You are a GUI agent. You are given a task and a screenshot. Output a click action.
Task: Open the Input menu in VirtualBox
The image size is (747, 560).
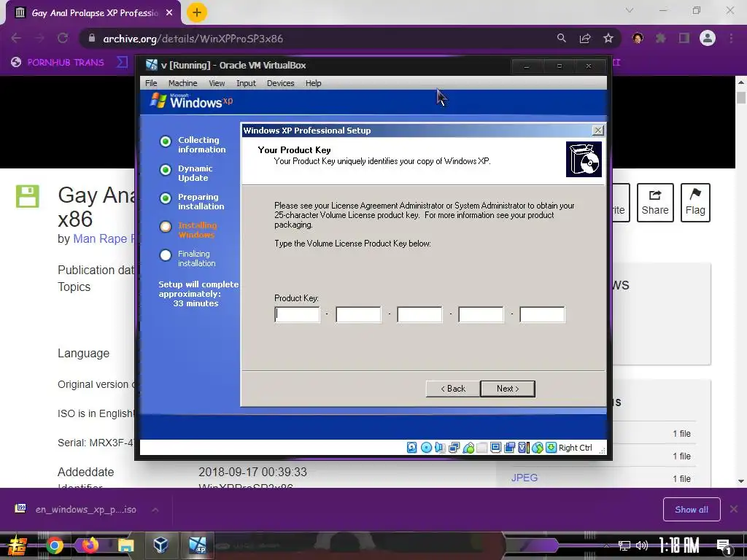click(x=246, y=83)
